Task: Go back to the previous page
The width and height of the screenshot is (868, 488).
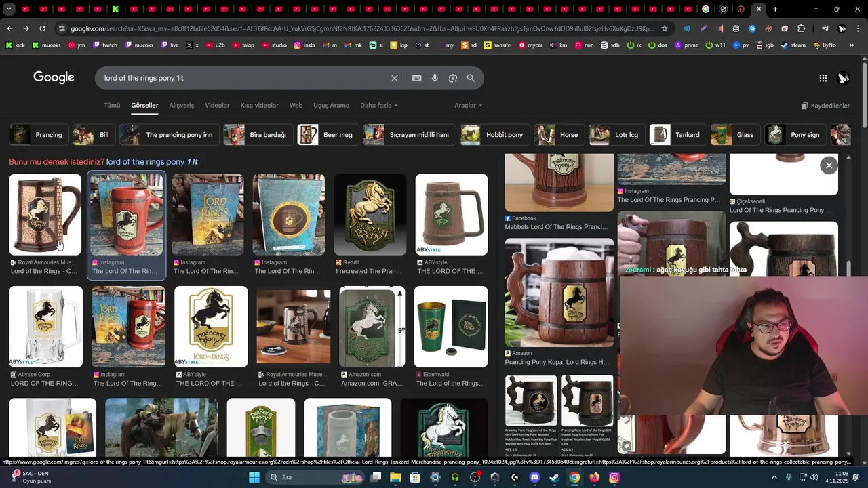Action: (9, 28)
